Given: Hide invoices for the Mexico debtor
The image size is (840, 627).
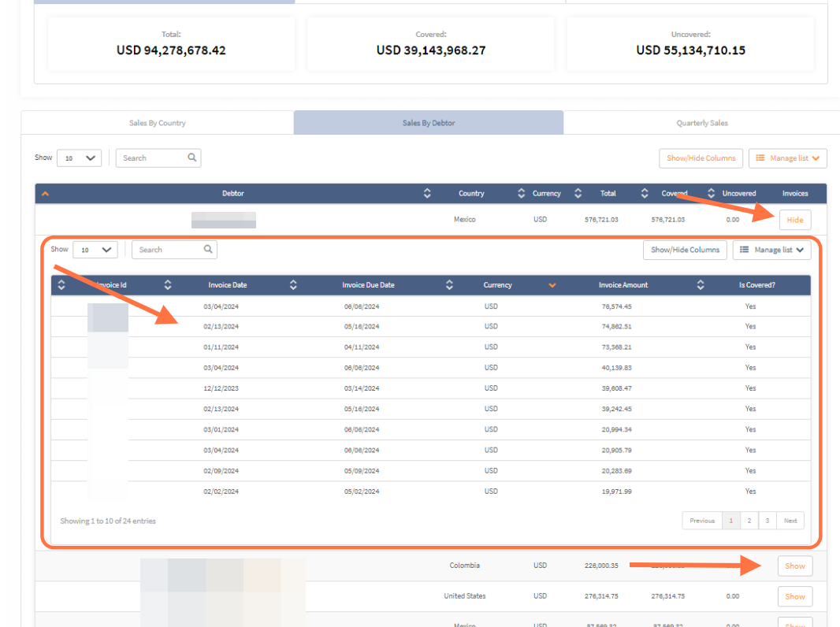Looking at the screenshot, I should 794,220.
